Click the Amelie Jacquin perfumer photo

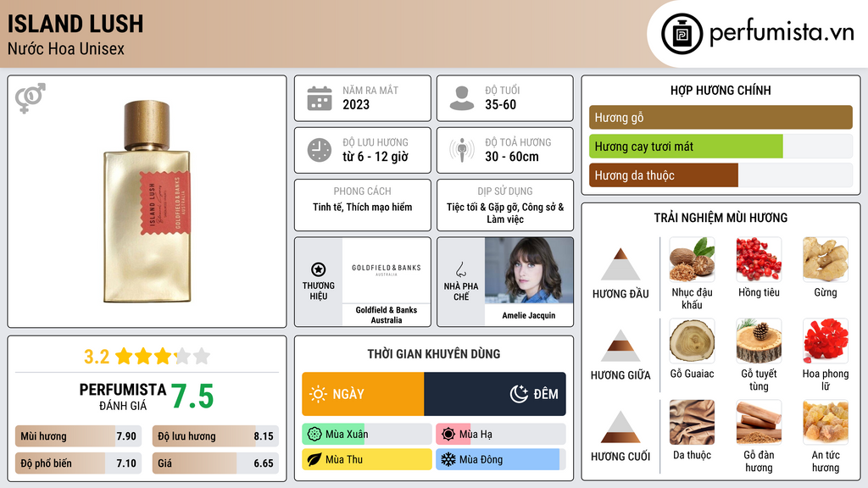pos(529,270)
